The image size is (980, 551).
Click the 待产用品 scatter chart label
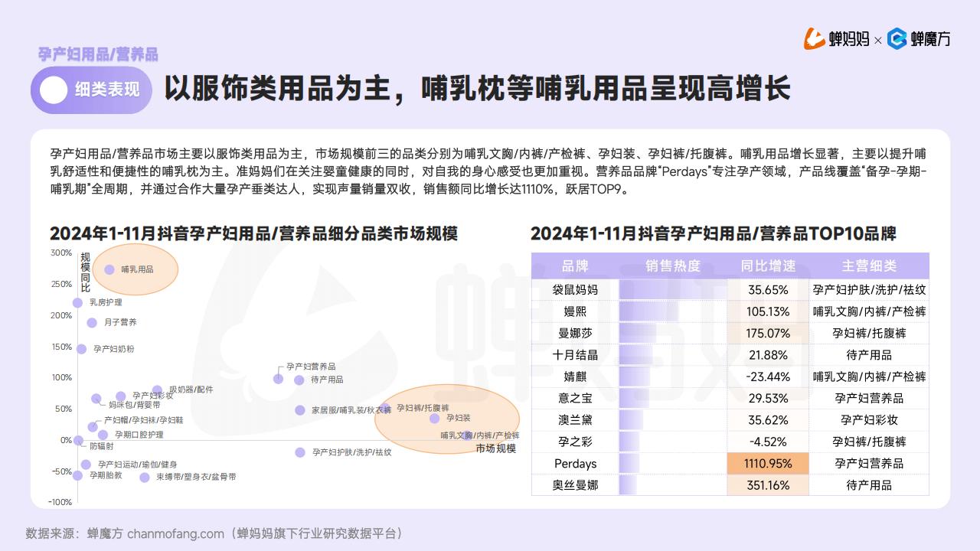coord(327,380)
